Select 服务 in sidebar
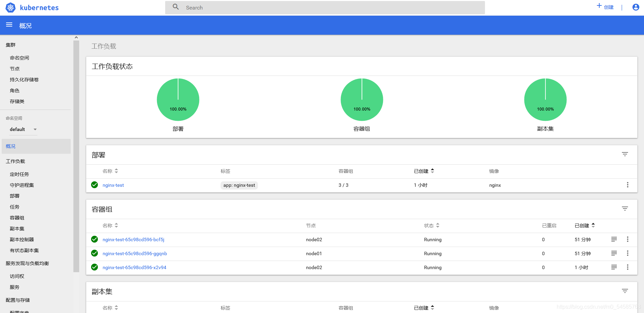Viewport: 644px width, 313px height. pos(15,287)
